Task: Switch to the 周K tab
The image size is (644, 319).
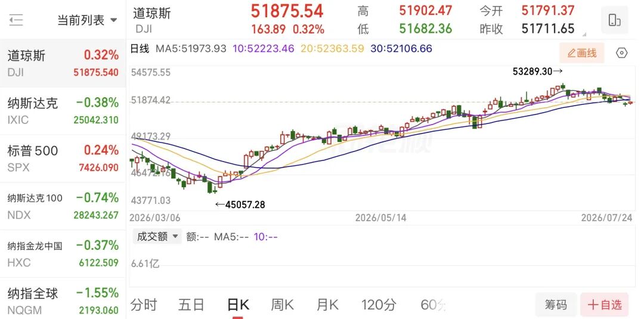Action: tap(282, 305)
